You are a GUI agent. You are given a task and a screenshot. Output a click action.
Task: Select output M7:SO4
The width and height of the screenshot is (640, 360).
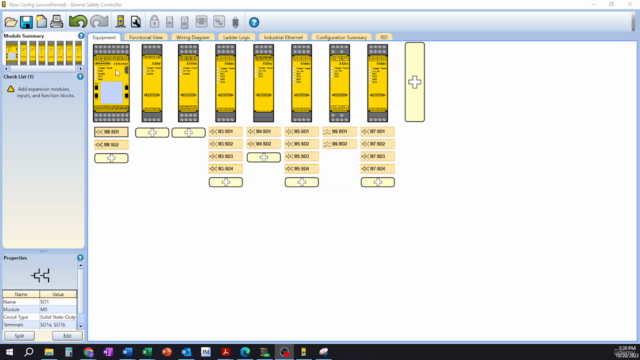378,169
